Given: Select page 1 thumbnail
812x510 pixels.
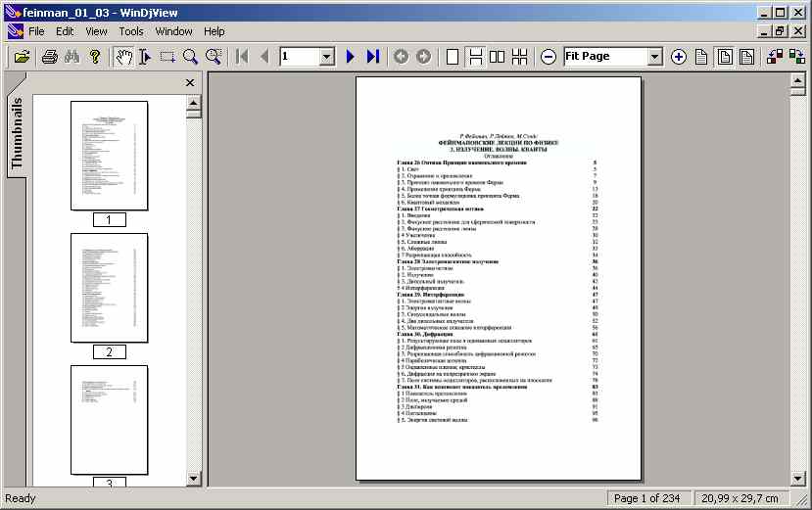Looking at the screenshot, I should (x=110, y=156).
